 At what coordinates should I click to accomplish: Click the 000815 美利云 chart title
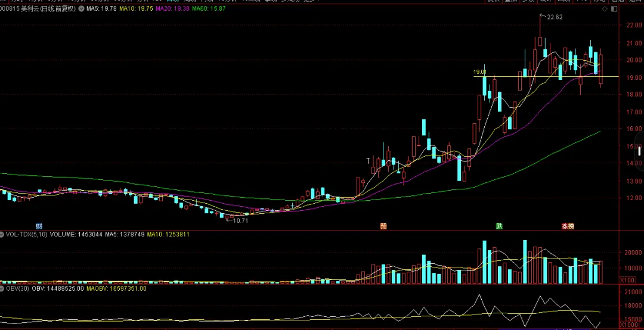tap(38, 8)
